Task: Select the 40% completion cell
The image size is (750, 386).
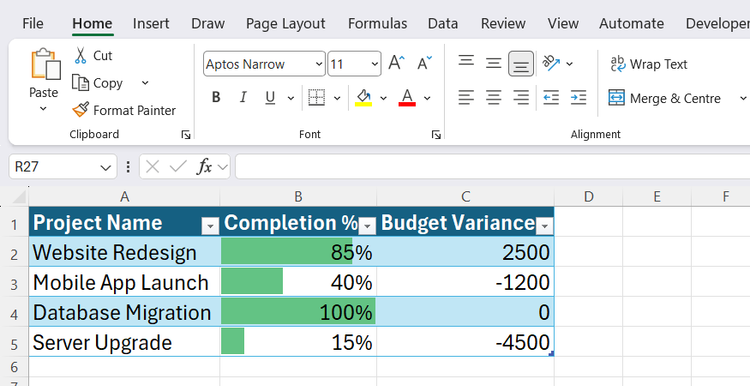Action: (298, 282)
